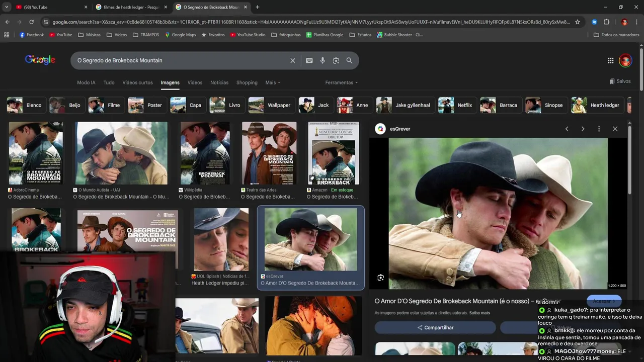The height and width of the screenshot is (362, 644).
Task: Open the Salvos saved items
Action: tap(620, 81)
